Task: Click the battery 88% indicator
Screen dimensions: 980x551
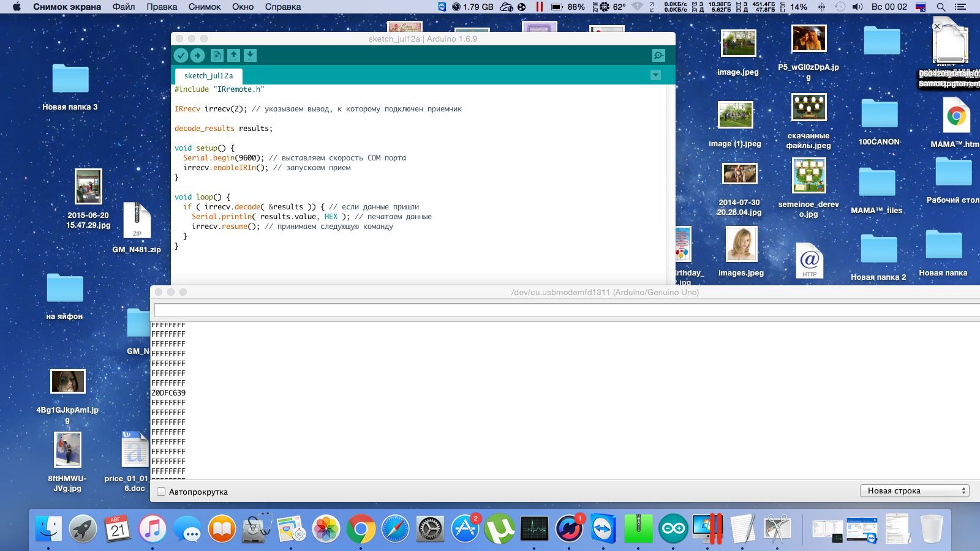Action: pyautogui.click(x=568, y=7)
